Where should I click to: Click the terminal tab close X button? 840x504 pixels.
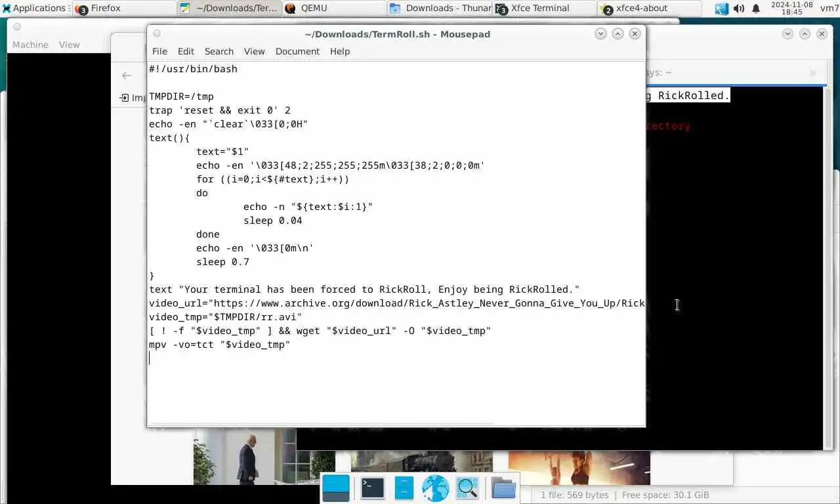812,73
